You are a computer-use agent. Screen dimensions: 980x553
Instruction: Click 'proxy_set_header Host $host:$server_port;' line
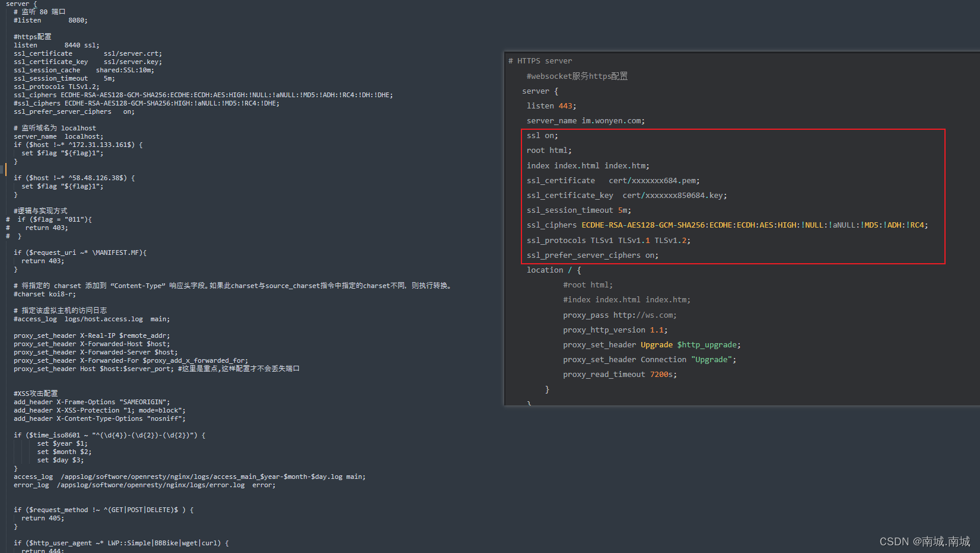point(94,369)
